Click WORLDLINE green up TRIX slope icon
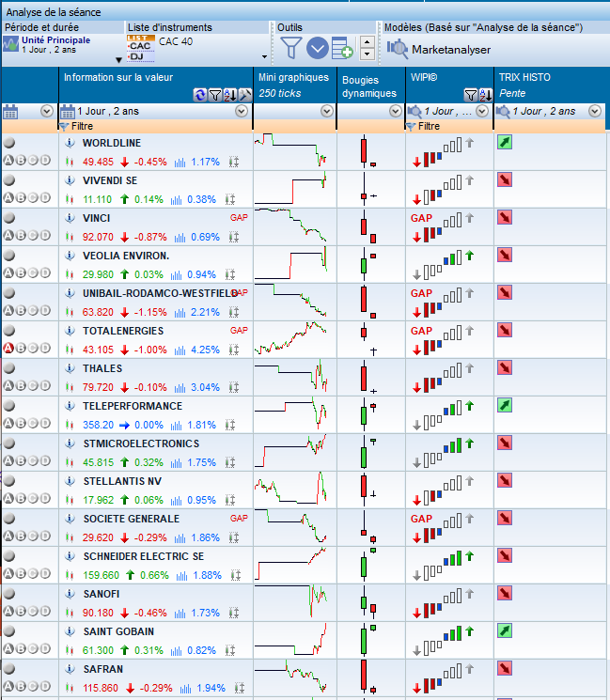Screen dimensions: 610x700 [x=505, y=143]
